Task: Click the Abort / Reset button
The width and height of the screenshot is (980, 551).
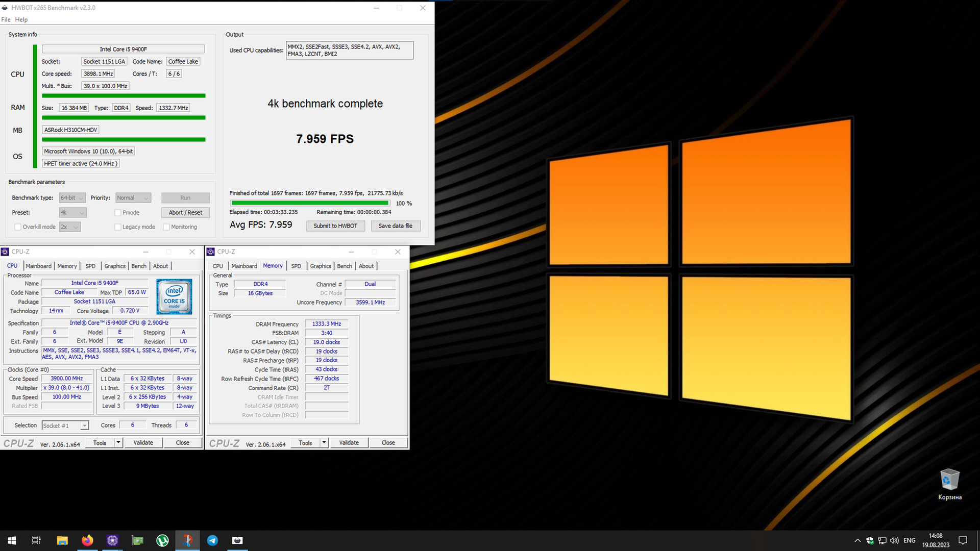Action: [x=185, y=213]
